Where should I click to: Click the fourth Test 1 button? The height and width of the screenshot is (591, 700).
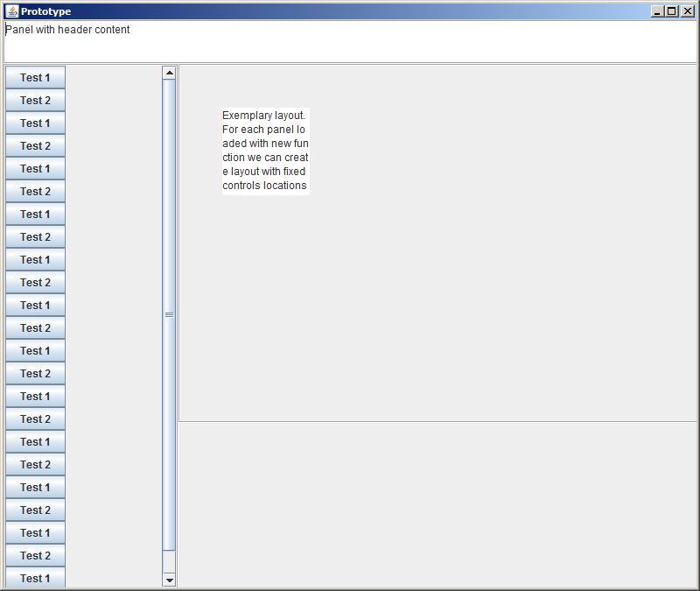(x=35, y=214)
